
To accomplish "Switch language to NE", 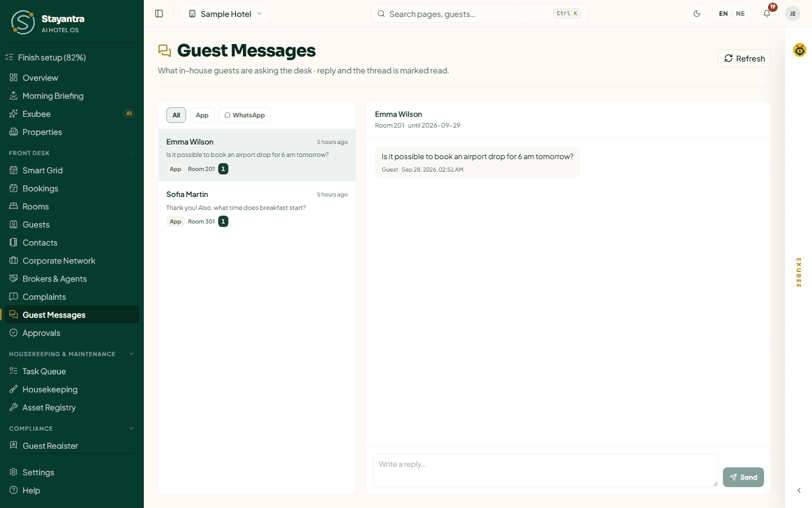I will coord(740,14).
